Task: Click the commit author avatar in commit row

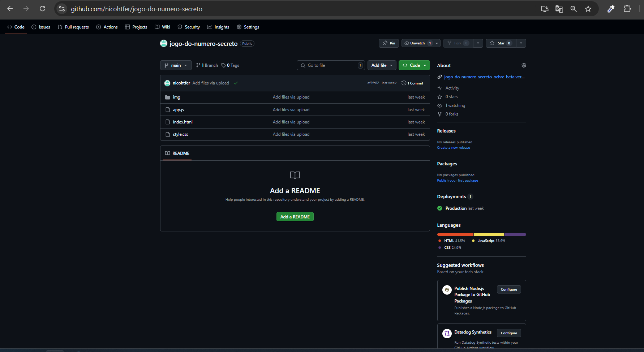Action: pos(167,83)
